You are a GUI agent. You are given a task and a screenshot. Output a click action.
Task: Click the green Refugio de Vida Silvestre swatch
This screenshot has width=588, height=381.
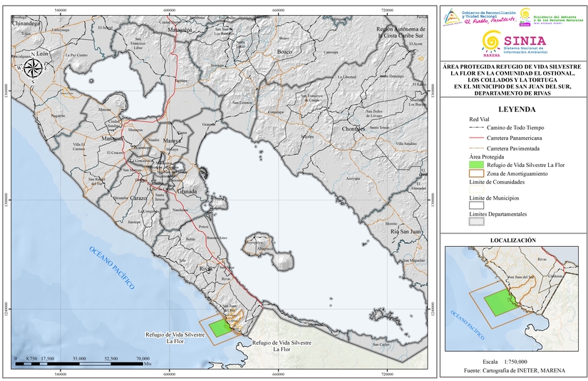(476, 165)
